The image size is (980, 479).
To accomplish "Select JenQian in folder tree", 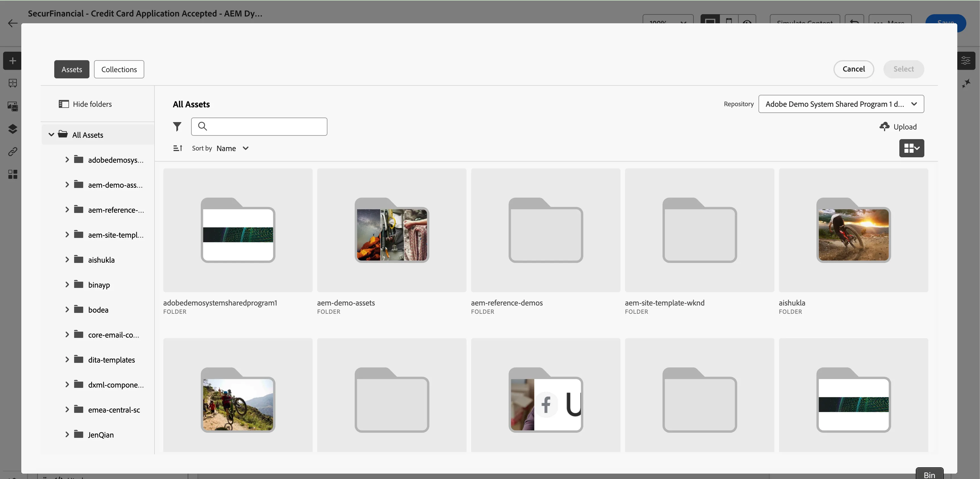I will 101,434.
